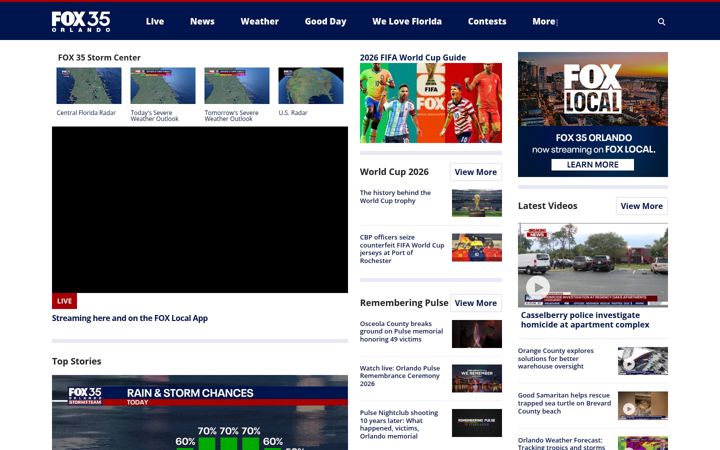Image resolution: width=720 pixels, height=450 pixels.
Task: Open Orange County warehouse oversight story
Action: (556, 359)
